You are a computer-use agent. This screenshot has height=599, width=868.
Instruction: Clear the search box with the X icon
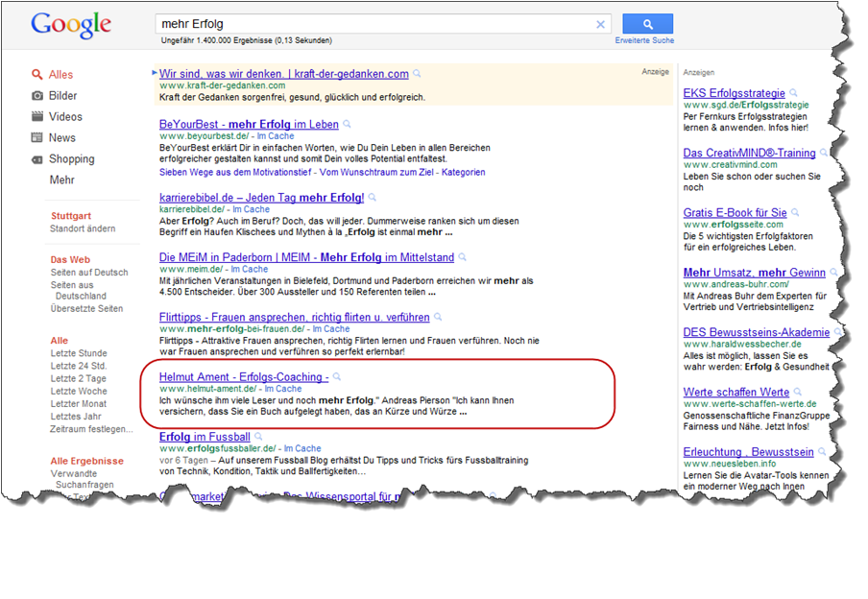[600, 24]
